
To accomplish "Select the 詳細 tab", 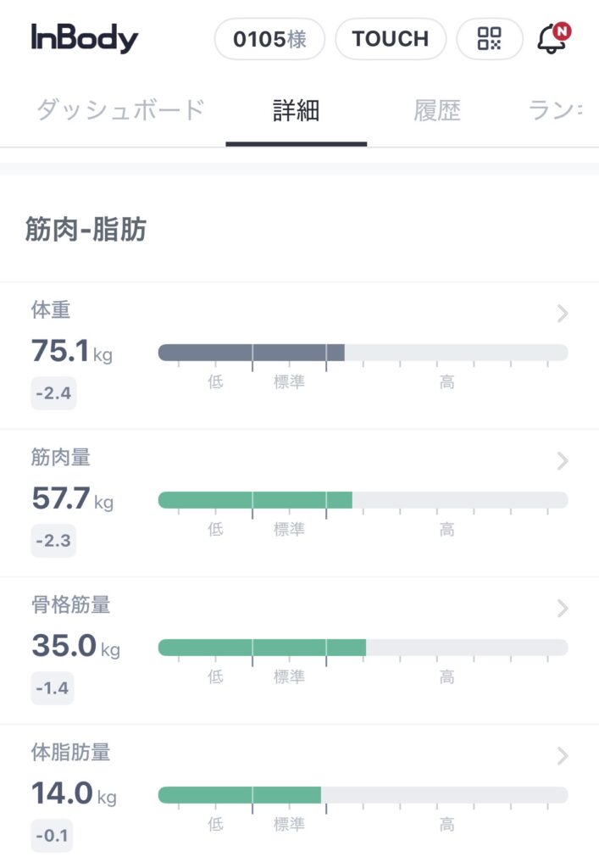I will [x=296, y=111].
